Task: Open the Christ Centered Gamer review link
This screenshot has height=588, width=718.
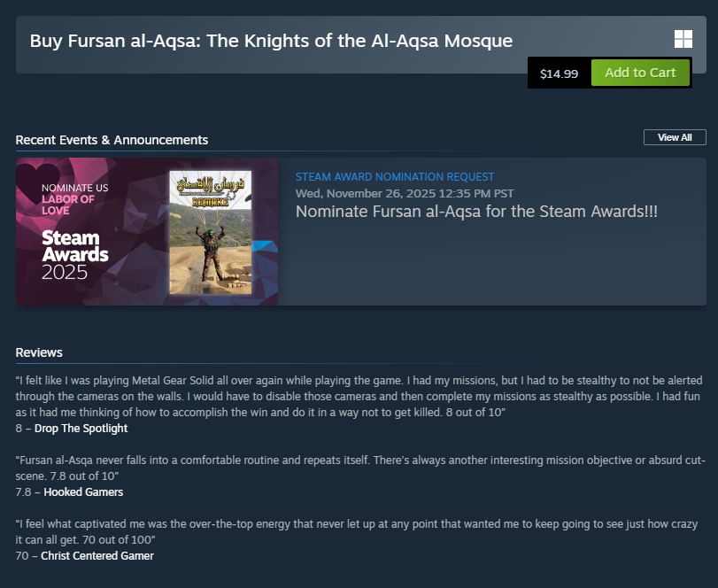Action: coord(97,556)
